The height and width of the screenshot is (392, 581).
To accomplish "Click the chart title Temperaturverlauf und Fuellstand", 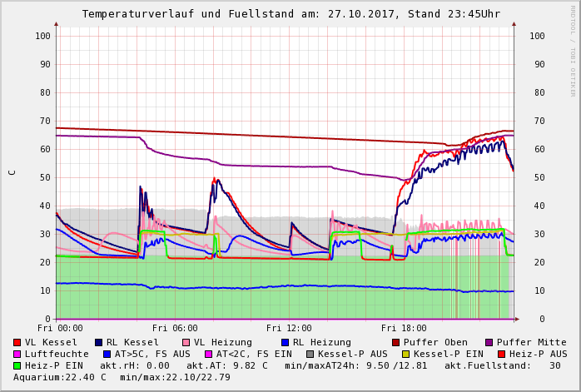I will tap(290, 14).
